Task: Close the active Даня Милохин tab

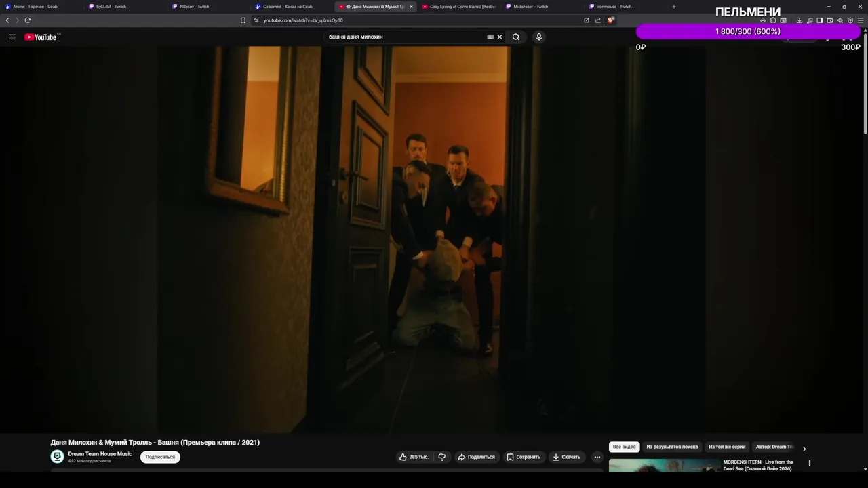Action: point(411,7)
